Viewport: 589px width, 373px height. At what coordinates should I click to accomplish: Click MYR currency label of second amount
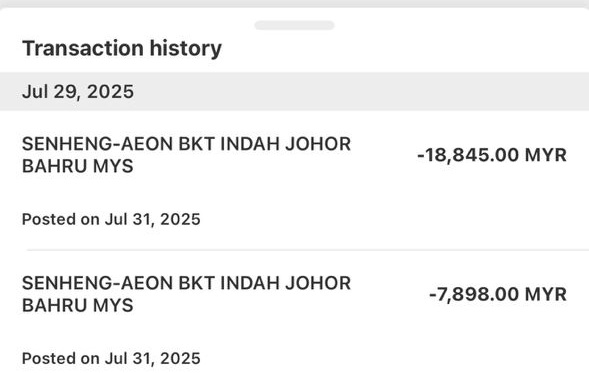coord(546,294)
